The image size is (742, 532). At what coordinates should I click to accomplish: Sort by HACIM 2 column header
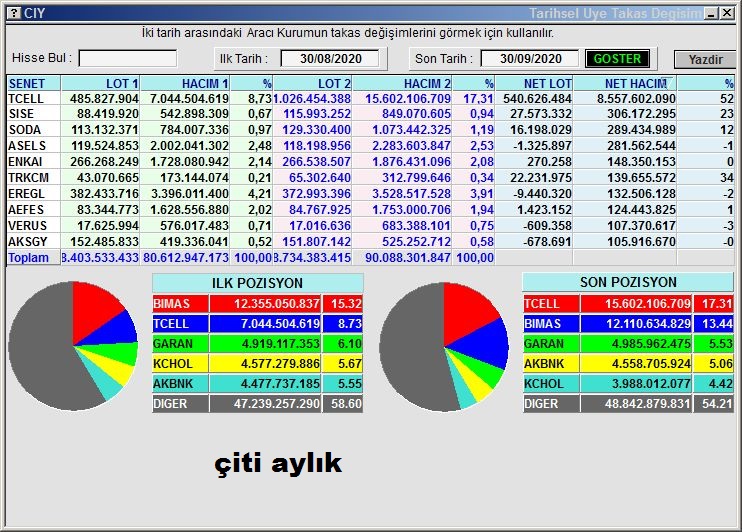[402, 83]
